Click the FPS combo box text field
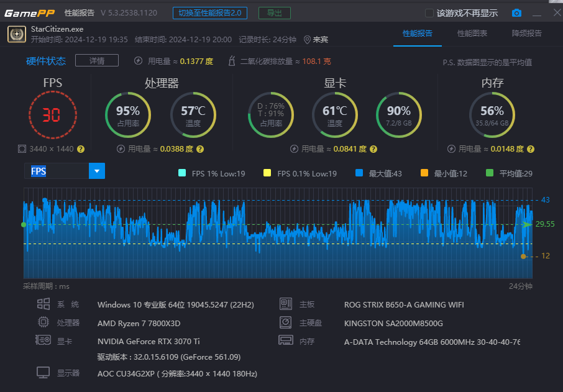Viewport: 563px width, 392px height. [x=56, y=171]
